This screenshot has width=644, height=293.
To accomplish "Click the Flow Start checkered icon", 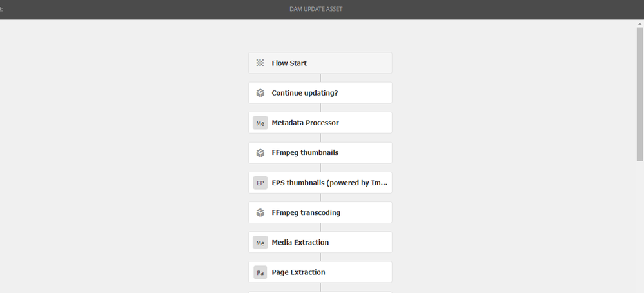I will [x=260, y=63].
